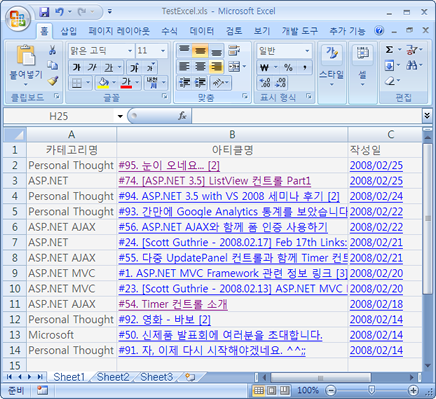Click the Paste (붙여넣기) clipboard icon
436x399 pixels.
(26, 55)
